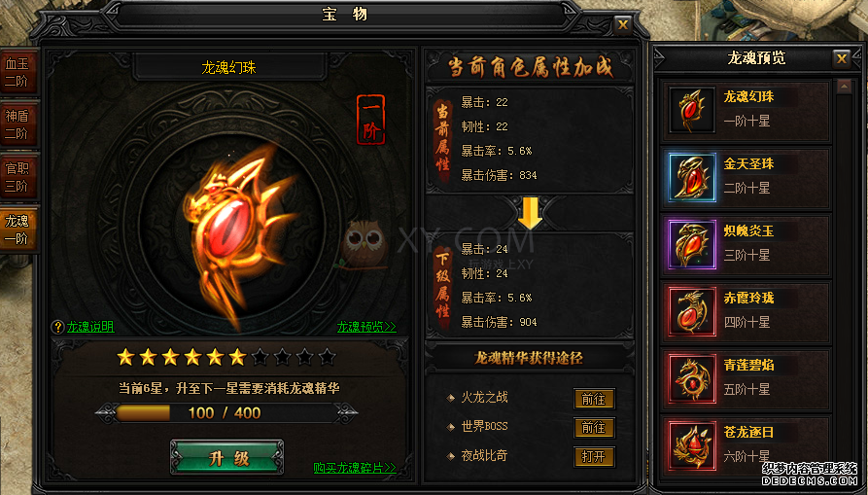Click the 100 / 400 progress bar

point(226,413)
